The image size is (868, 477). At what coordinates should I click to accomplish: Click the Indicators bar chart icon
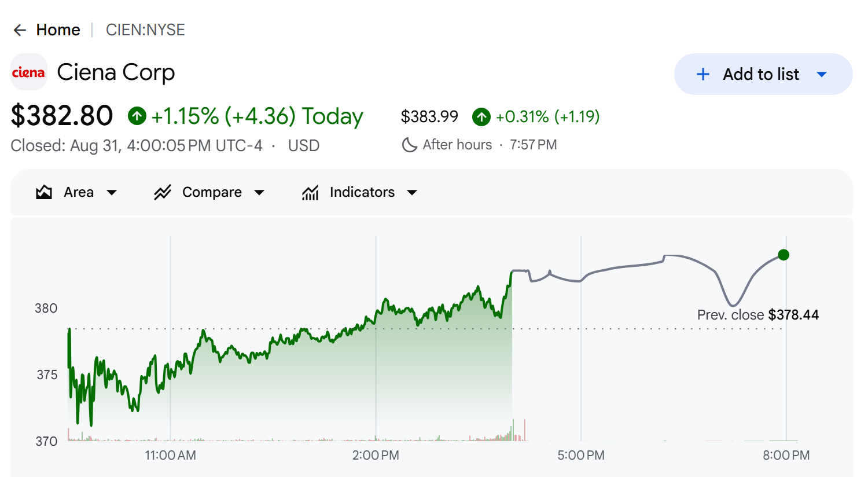click(x=310, y=192)
